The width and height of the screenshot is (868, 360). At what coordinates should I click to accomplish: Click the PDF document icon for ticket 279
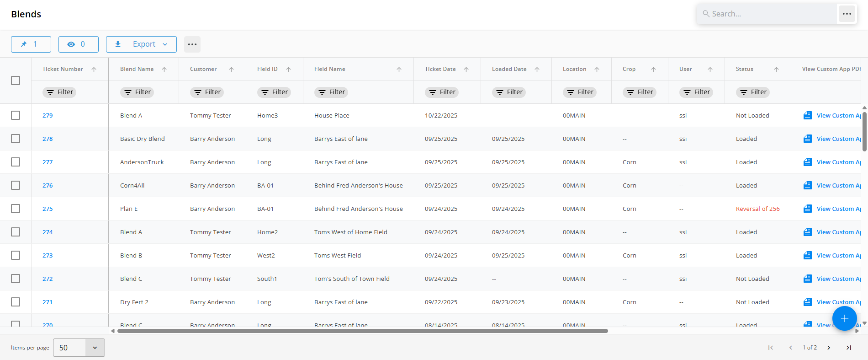tap(808, 115)
